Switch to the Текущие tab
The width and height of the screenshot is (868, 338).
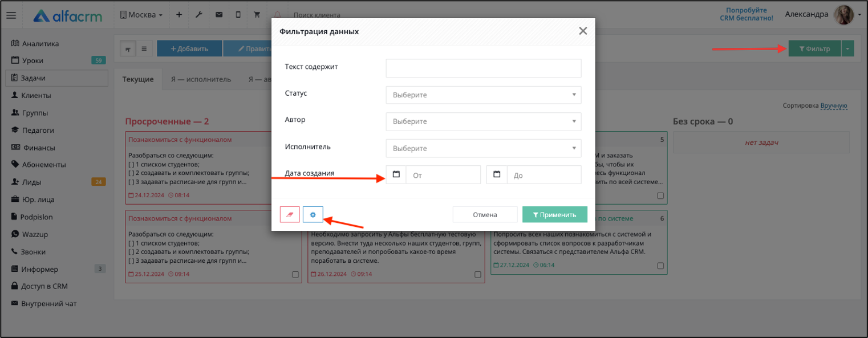(138, 79)
